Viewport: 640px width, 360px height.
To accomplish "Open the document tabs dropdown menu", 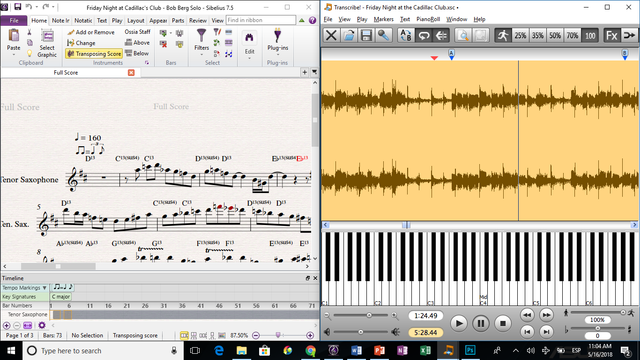I will tap(314, 72).
